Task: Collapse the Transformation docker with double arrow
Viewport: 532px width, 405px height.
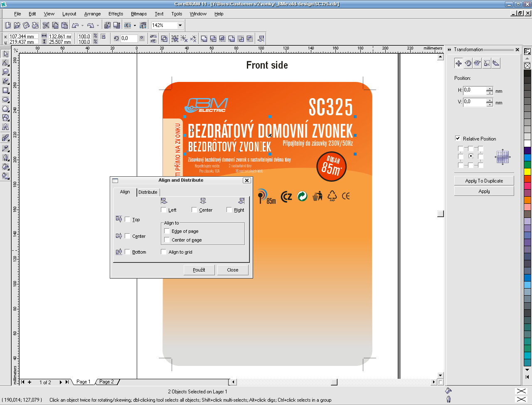Action: click(449, 49)
